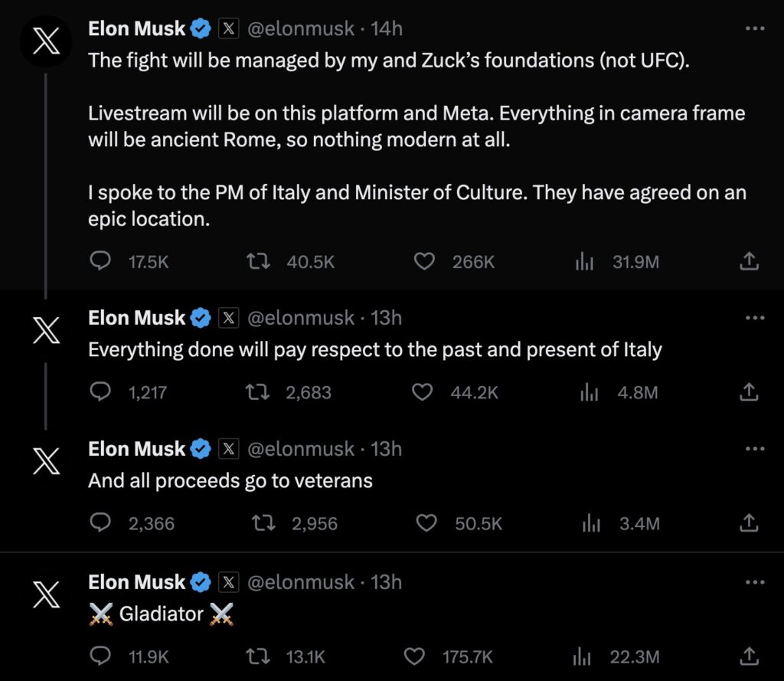Reply to the UFC foundations tweet

point(100,261)
